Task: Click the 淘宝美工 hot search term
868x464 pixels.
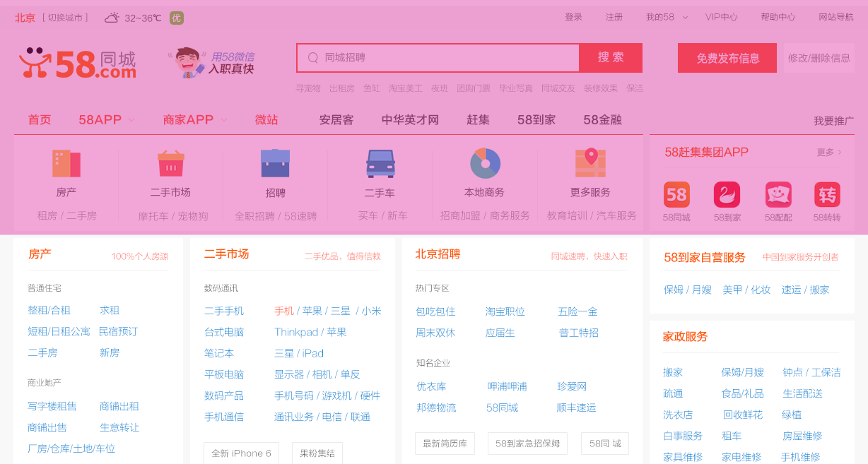Action: (x=406, y=88)
